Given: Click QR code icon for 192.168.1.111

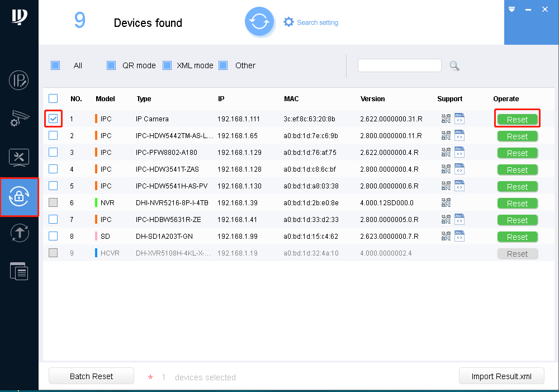Looking at the screenshot, I should click(446, 119).
